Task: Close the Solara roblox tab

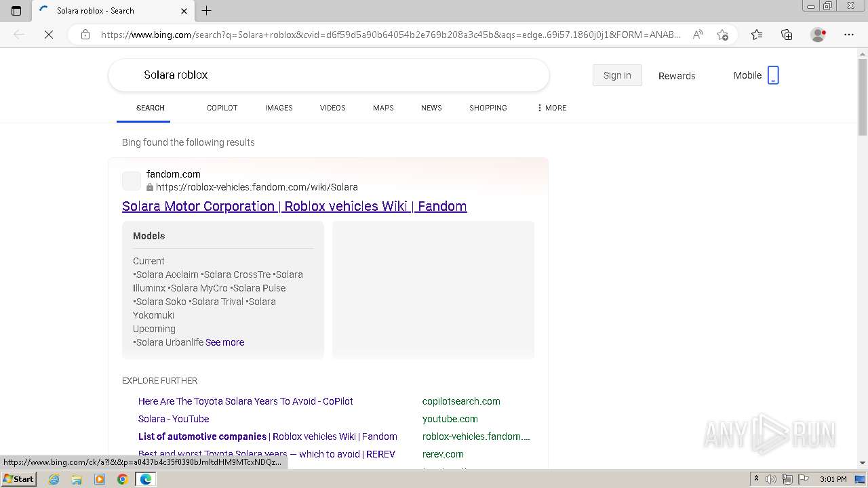Action: (x=184, y=11)
